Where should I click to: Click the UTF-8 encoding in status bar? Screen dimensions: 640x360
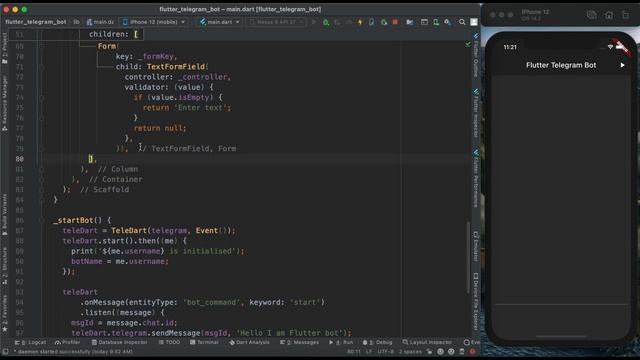[385, 351]
